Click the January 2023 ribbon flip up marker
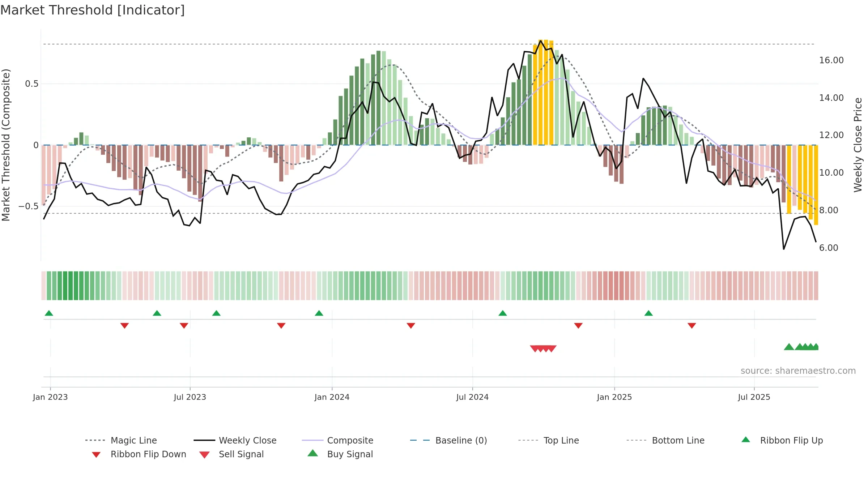 click(x=49, y=313)
